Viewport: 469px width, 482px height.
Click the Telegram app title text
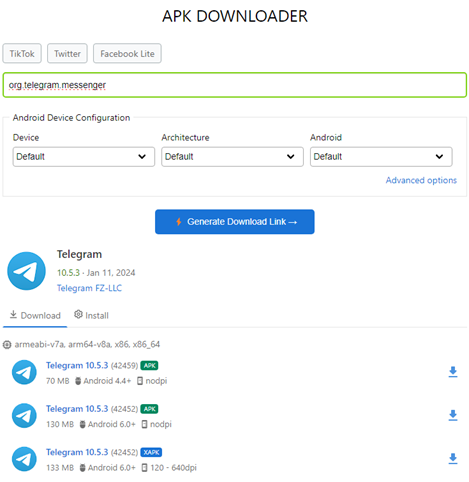tap(79, 254)
